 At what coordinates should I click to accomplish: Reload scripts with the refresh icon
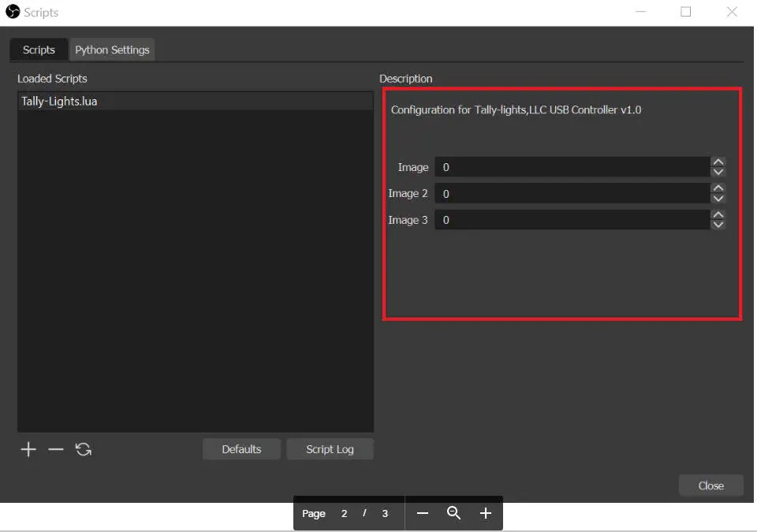click(x=84, y=449)
